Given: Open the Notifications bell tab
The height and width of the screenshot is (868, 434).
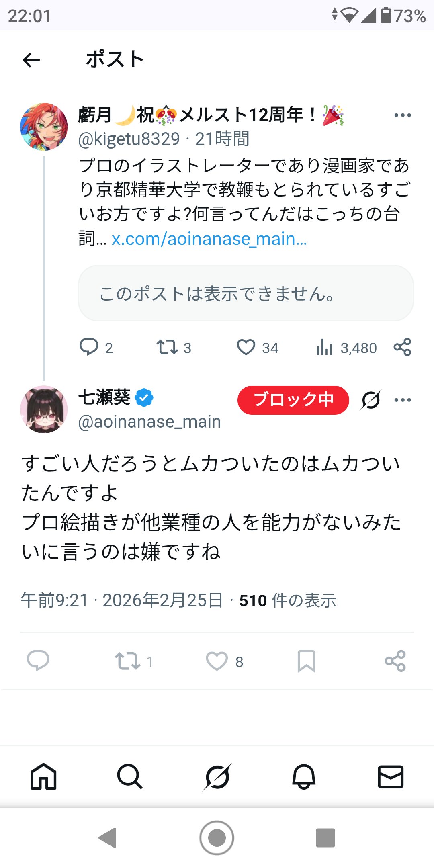Looking at the screenshot, I should point(304,776).
